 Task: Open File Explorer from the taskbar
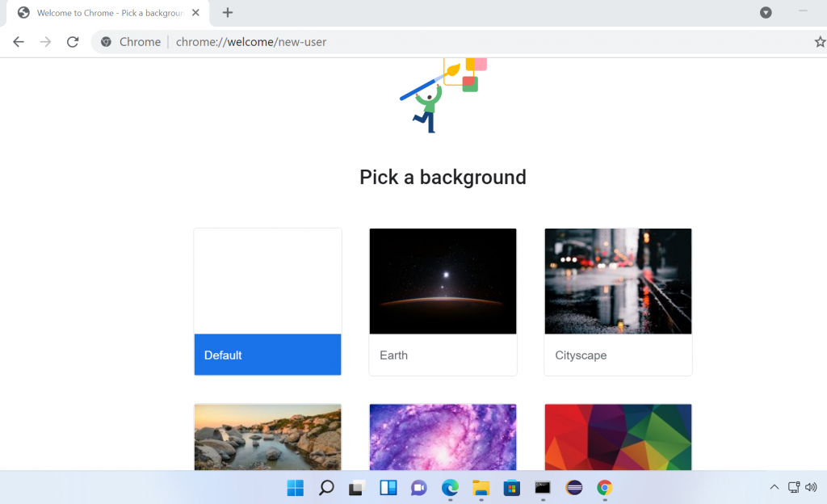480,488
